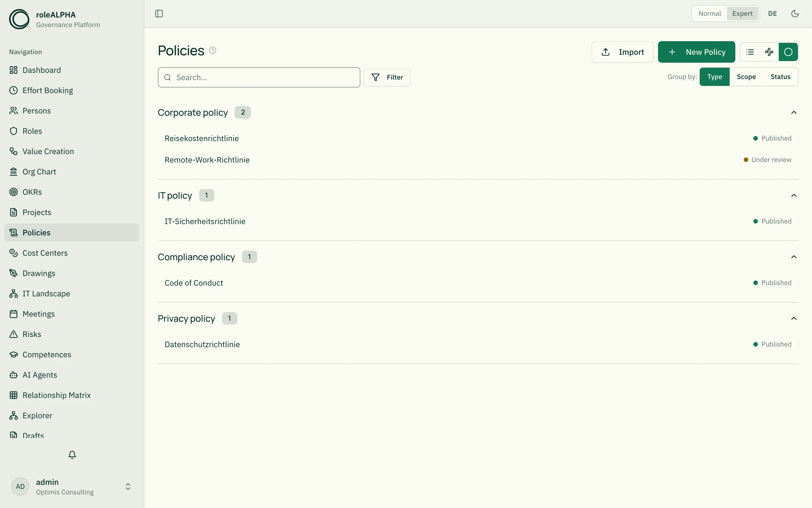Open Meetings in navigation
The height and width of the screenshot is (508, 812).
tap(72, 314)
